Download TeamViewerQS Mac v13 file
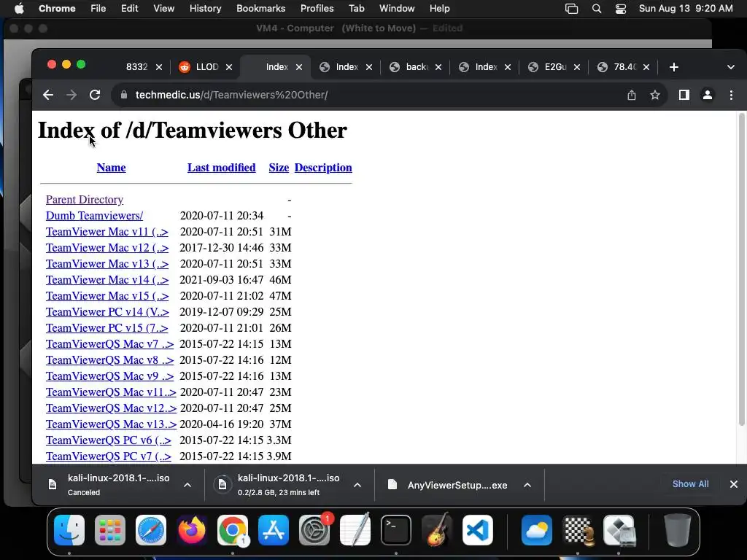747x560 pixels. click(111, 424)
